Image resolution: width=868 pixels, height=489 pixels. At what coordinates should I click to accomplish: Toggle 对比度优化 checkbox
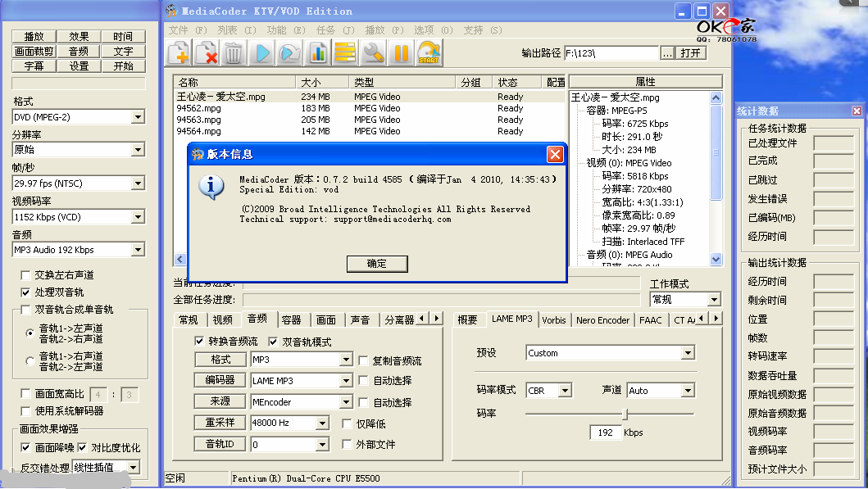pyautogui.click(x=82, y=447)
